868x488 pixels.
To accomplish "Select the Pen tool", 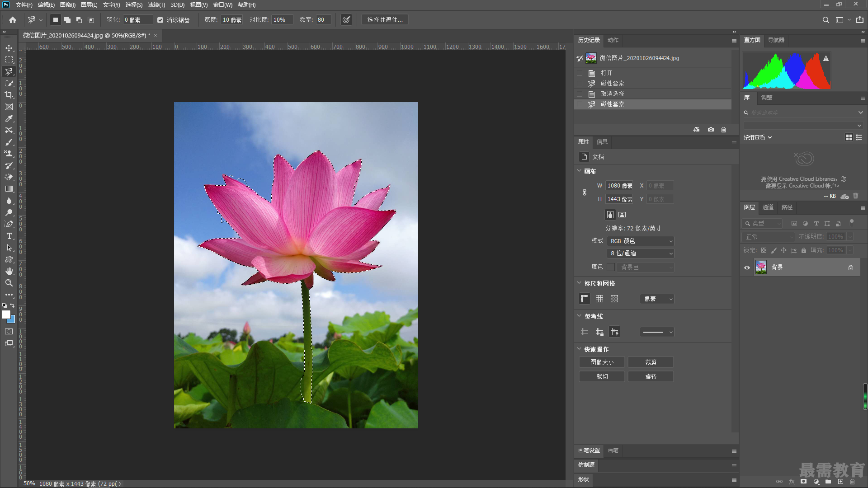I will tap(9, 224).
